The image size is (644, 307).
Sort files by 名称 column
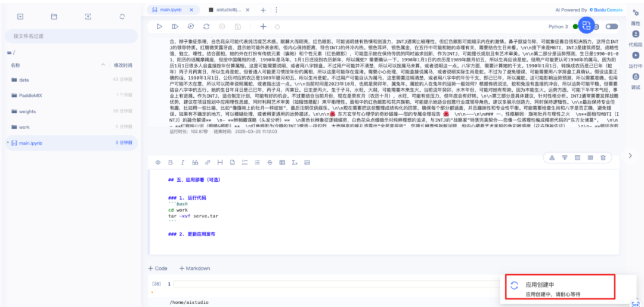click(15, 65)
